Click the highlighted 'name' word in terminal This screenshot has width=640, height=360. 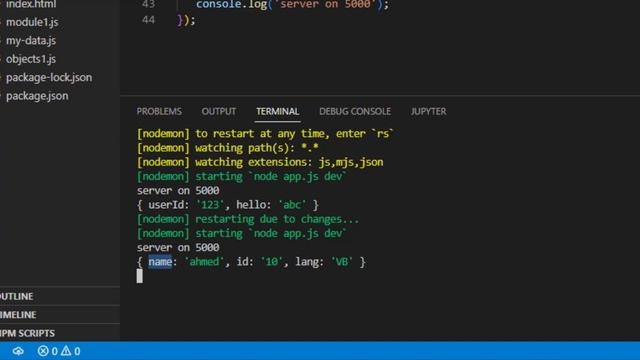pos(160,262)
